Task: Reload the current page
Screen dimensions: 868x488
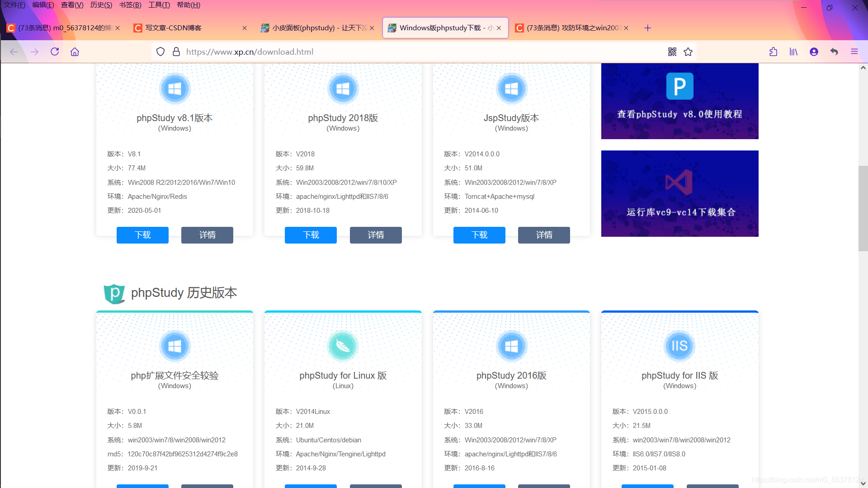Action: 55,52
